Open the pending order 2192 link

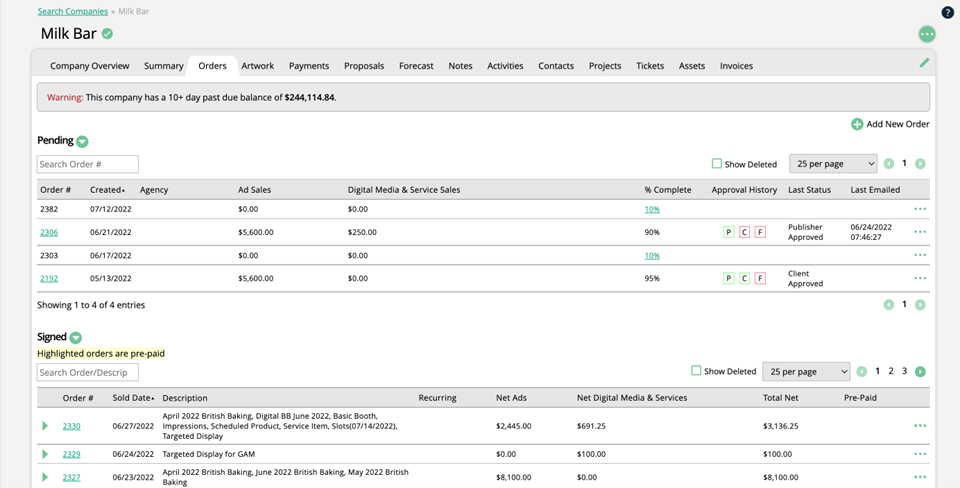click(49, 279)
